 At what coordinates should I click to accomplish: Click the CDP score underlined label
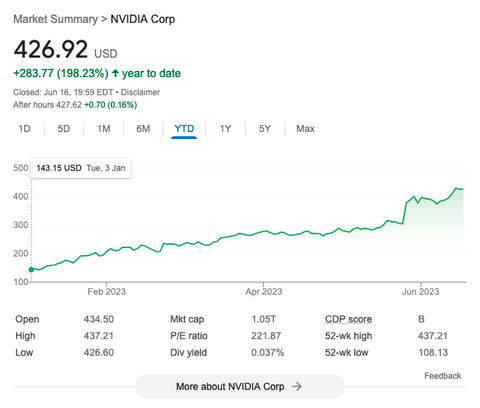coord(348,319)
